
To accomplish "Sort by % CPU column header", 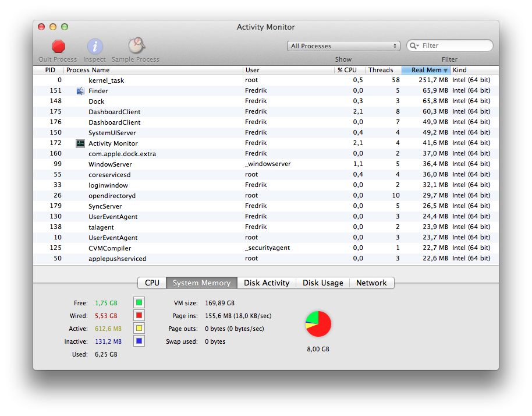I will (349, 70).
